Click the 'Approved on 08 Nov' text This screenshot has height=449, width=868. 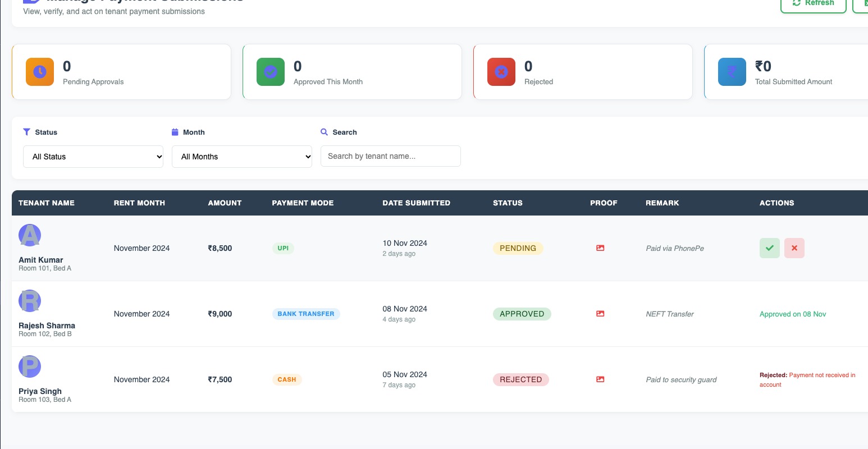[x=793, y=314]
